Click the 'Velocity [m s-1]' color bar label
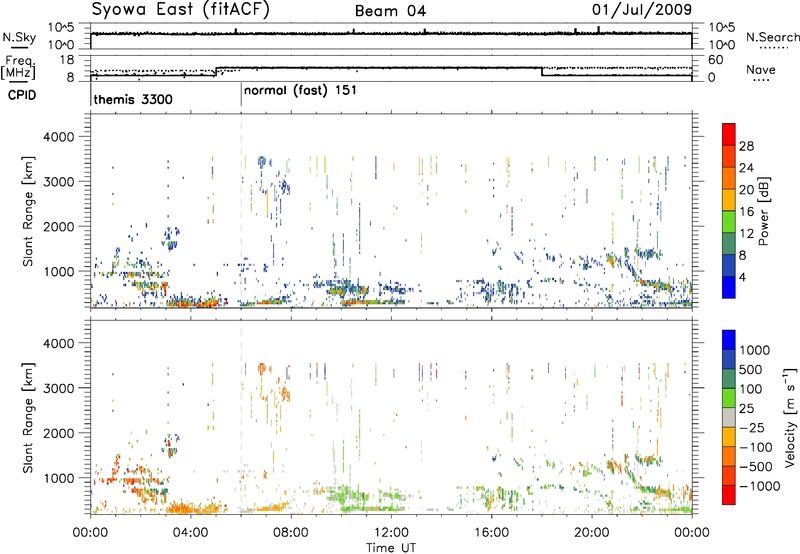The image size is (800, 554). tap(790, 417)
